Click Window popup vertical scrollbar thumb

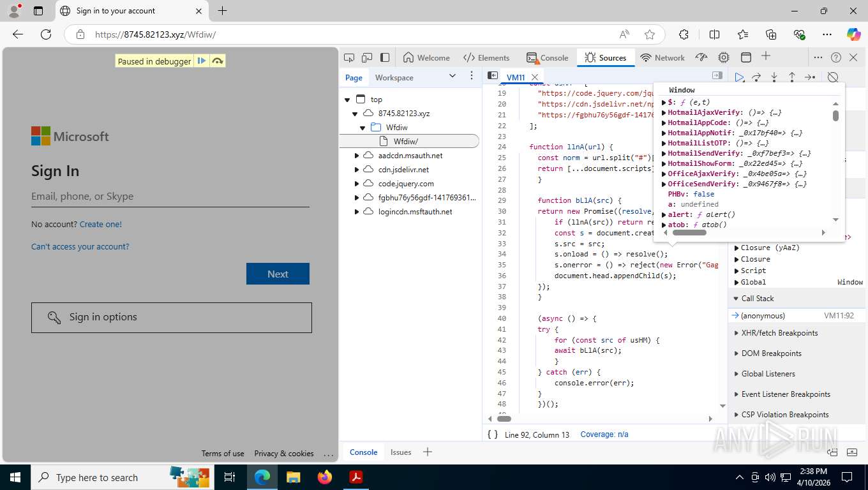coord(835,115)
